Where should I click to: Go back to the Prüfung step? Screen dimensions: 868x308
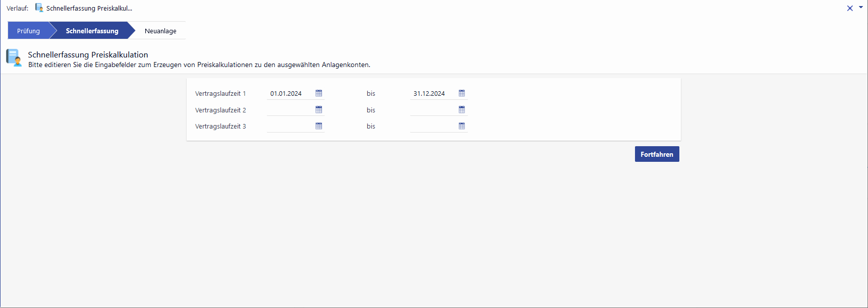(28, 31)
